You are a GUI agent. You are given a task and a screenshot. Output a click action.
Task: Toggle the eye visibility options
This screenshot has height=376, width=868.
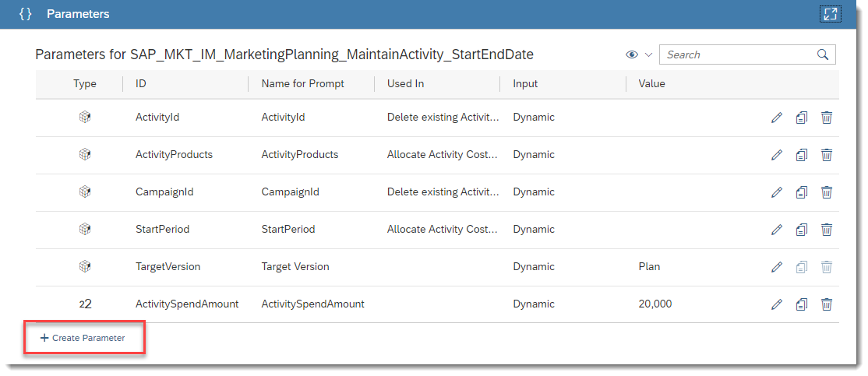(x=632, y=54)
